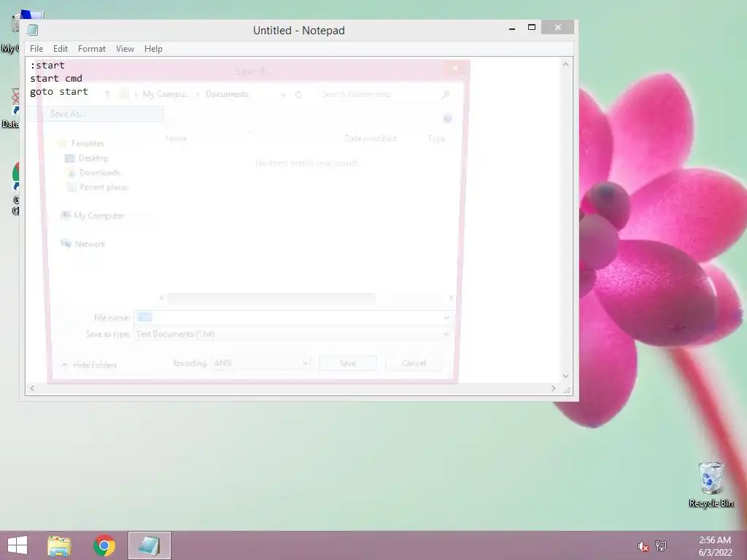Click the ":start" line in the Notepad text

47,65
